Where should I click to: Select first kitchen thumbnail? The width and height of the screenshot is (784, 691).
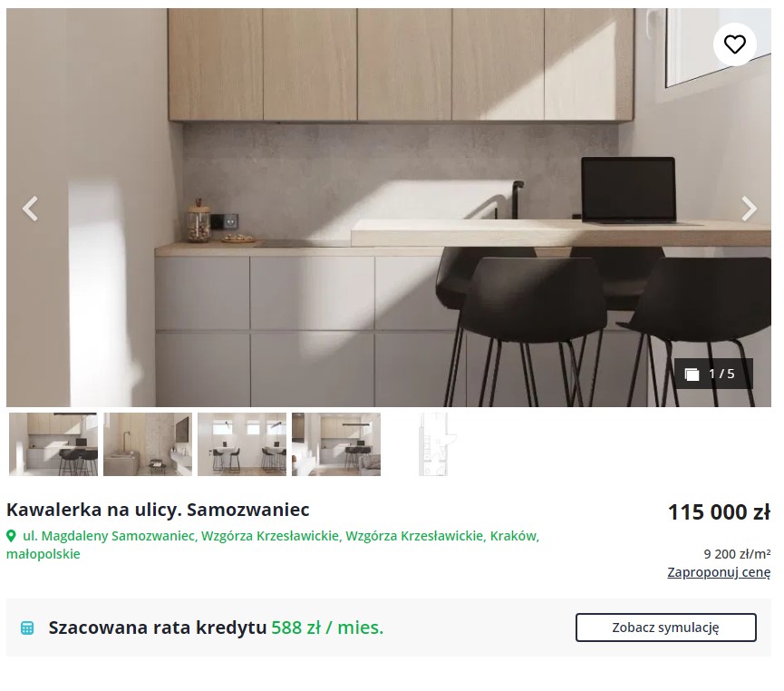[53, 443]
